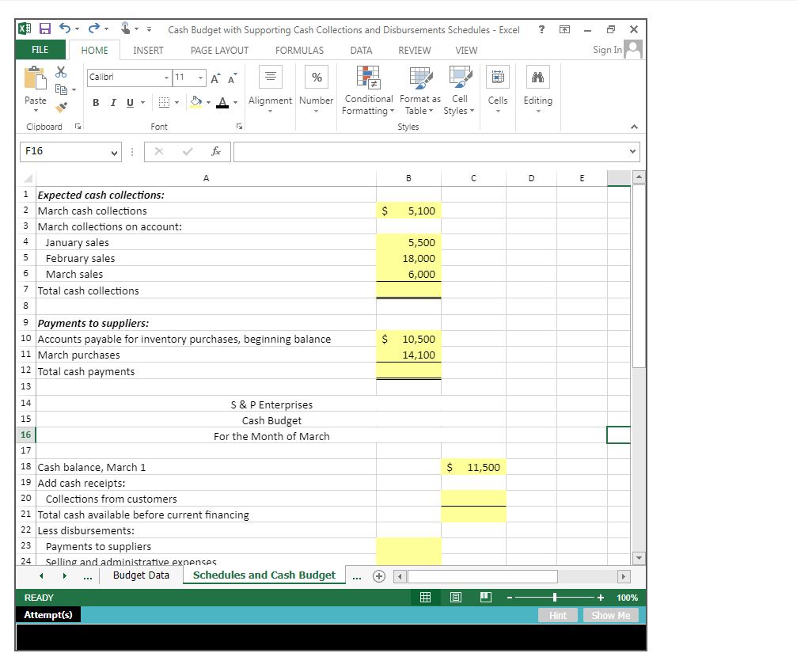
Task: Switch to PAGE LAYOUT tab
Action: [x=219, y=51]
